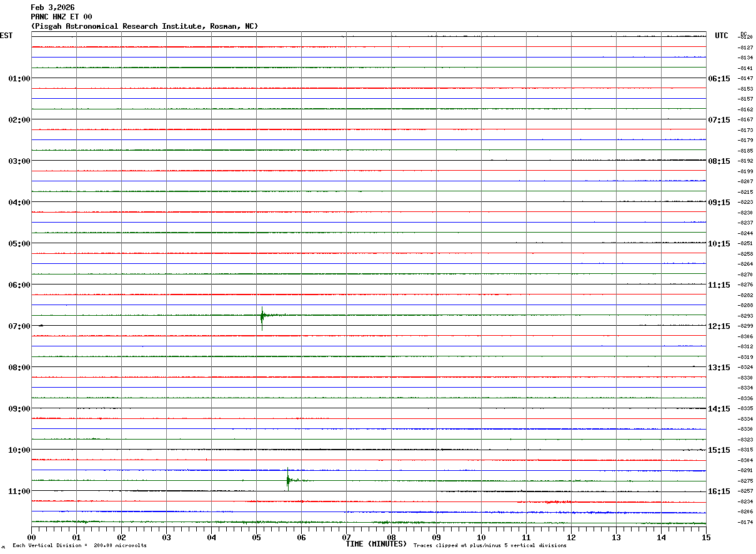Click the 09:15 UTC time label

coord(719,203)
